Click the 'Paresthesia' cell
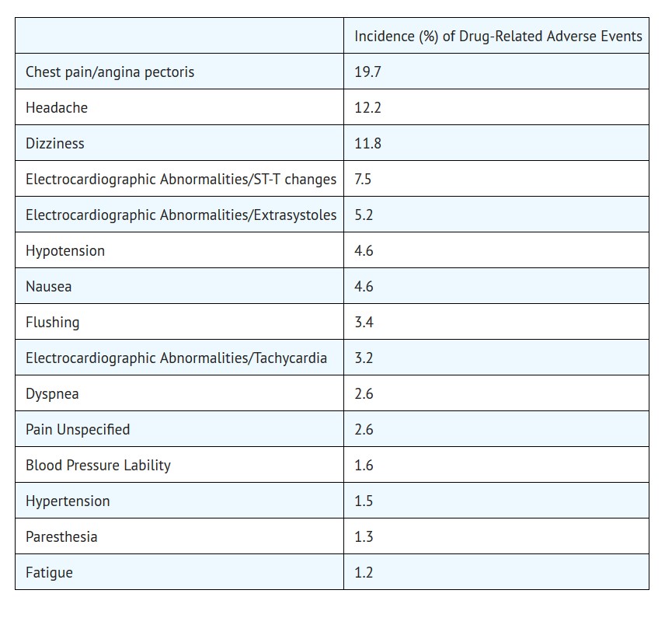Viewport: 672px width, 618px height. click(x=61, y=537)
